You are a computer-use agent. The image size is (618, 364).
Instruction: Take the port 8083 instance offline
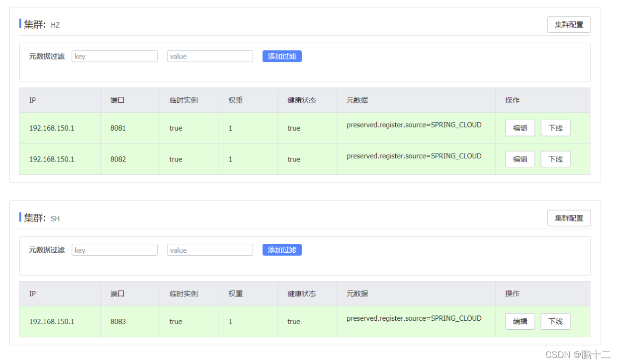(555, 321)
